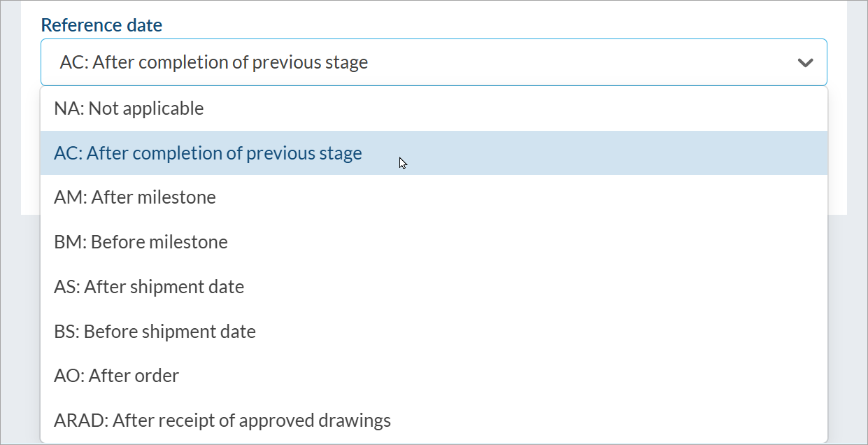Viewport: 868px width, 445px height.
Task: Choose 'AS: After shipment date' option
Action: (149, 287)
